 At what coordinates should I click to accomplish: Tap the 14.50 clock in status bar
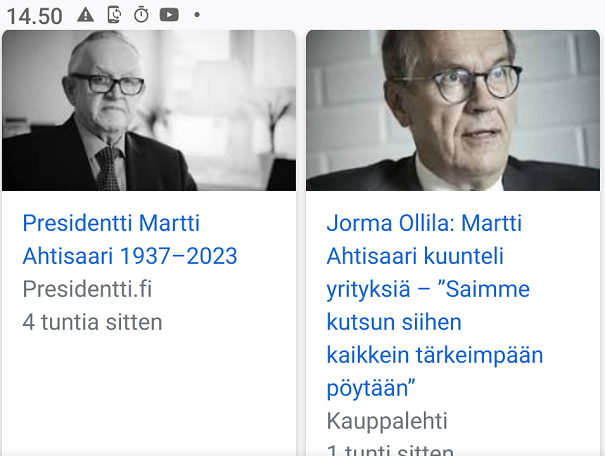(x=34, y=15)
